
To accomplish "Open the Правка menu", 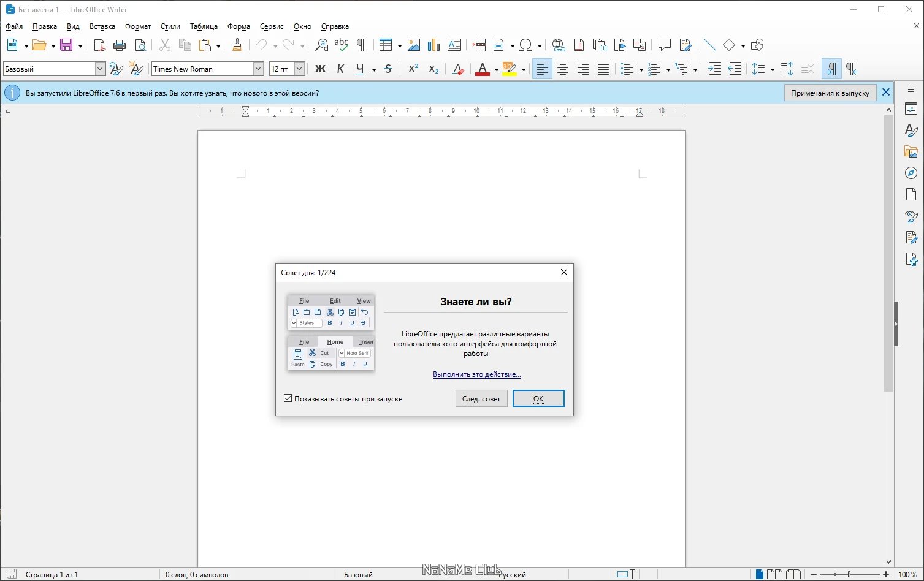I will point(45,26).
